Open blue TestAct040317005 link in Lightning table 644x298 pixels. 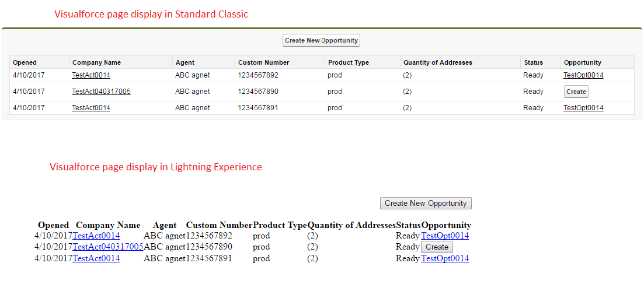point(108,247)
